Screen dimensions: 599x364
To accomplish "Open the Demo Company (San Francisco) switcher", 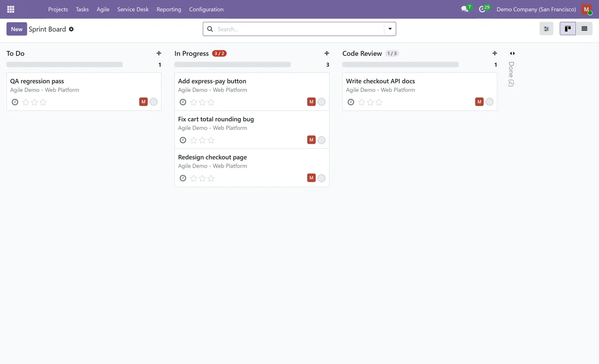I will point(536,9).
